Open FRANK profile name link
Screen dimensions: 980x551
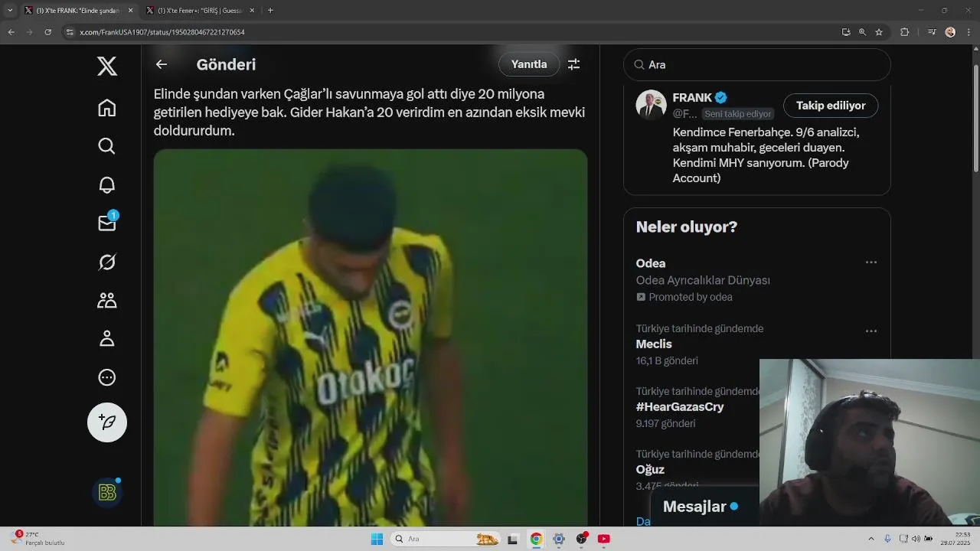pos(692,98)
